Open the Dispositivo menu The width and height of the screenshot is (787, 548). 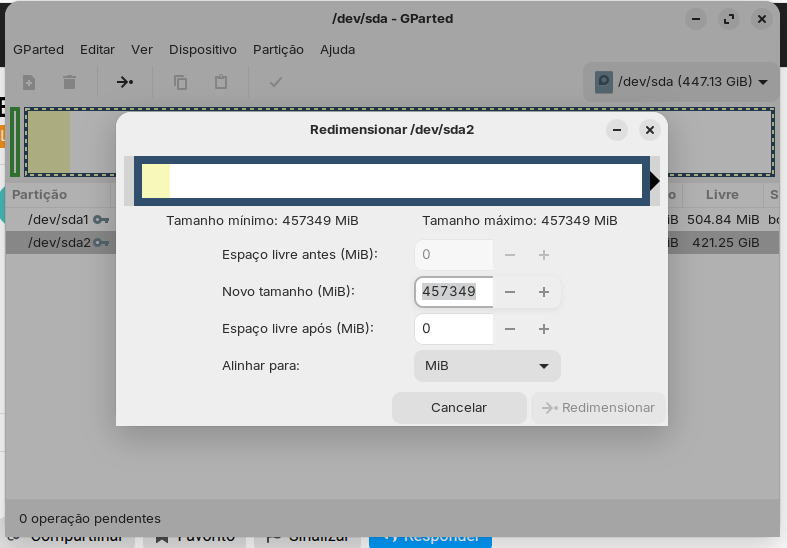tap(203, 49)
